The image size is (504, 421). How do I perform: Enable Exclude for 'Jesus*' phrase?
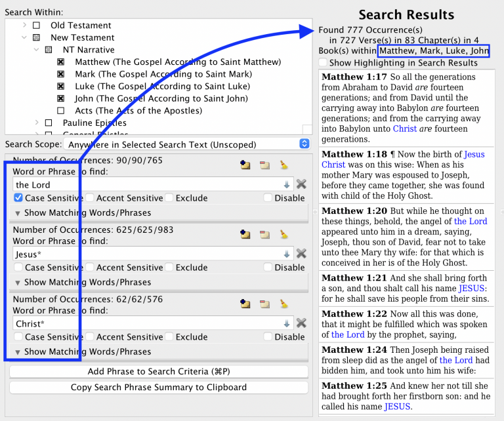point(169,267)
